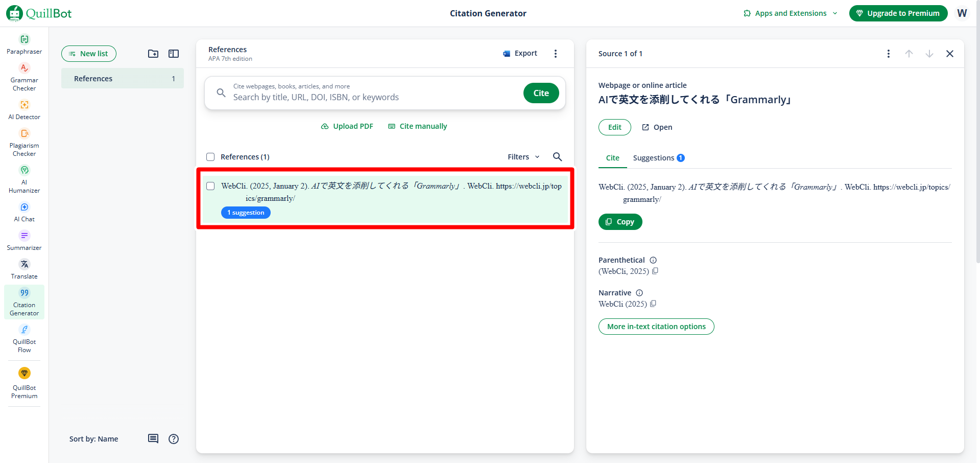Show info about Parenthetical citation
This screenshot has height=463, width=980.
[653, 260]
